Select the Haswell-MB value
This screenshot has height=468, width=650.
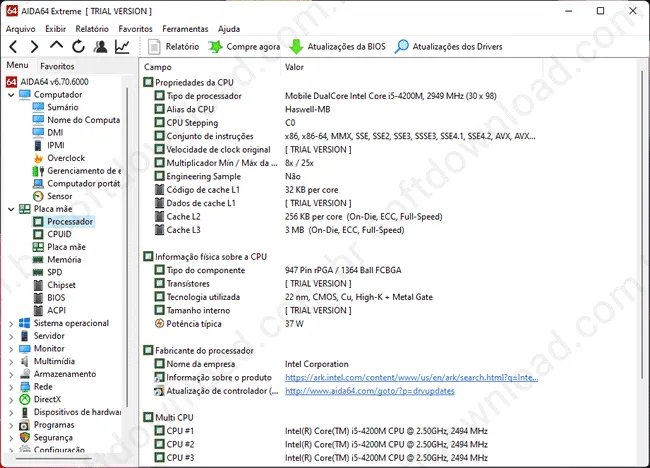coord(308,109)
